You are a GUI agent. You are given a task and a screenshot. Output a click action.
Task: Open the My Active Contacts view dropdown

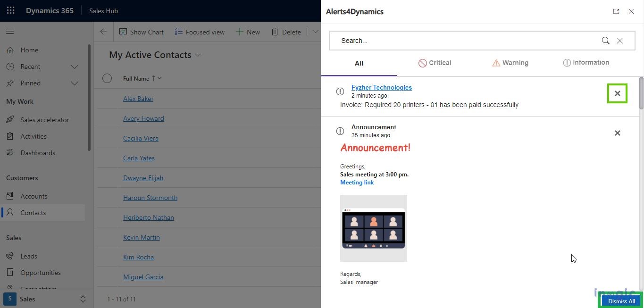coord(198,55)
